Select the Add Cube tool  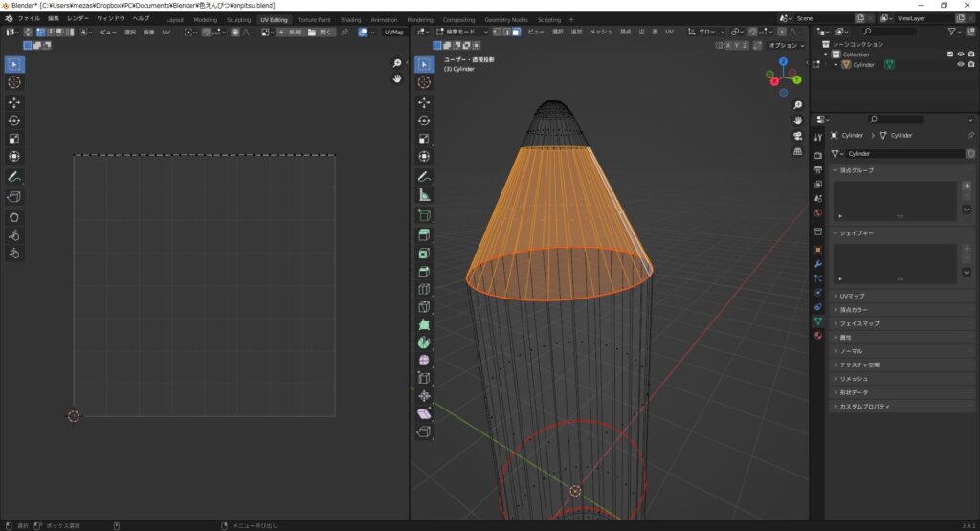424,215
